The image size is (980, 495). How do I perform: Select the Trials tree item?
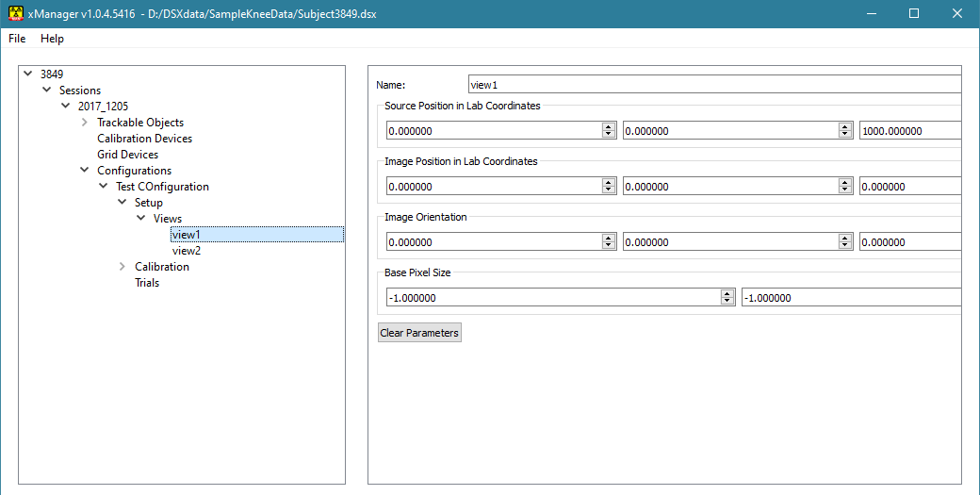(147, 283)
